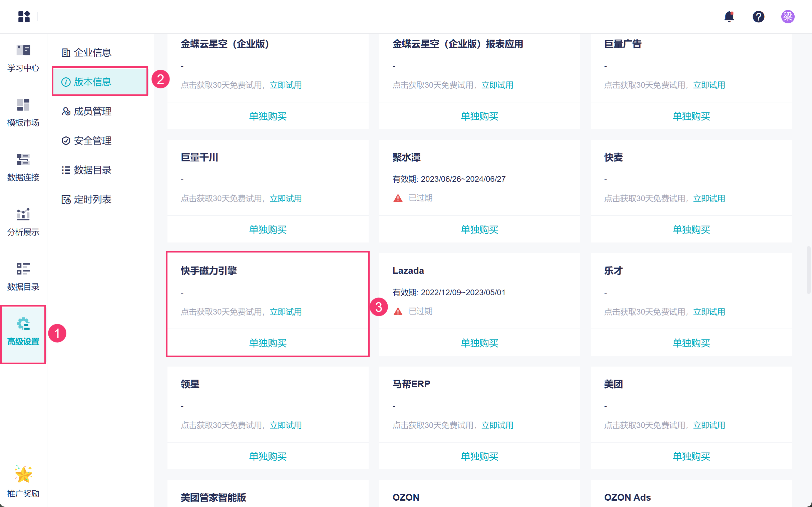The image size is (812, 507).
Task: Click 单独购买 under the Lazada card
Action: click(x=479, y=343)
